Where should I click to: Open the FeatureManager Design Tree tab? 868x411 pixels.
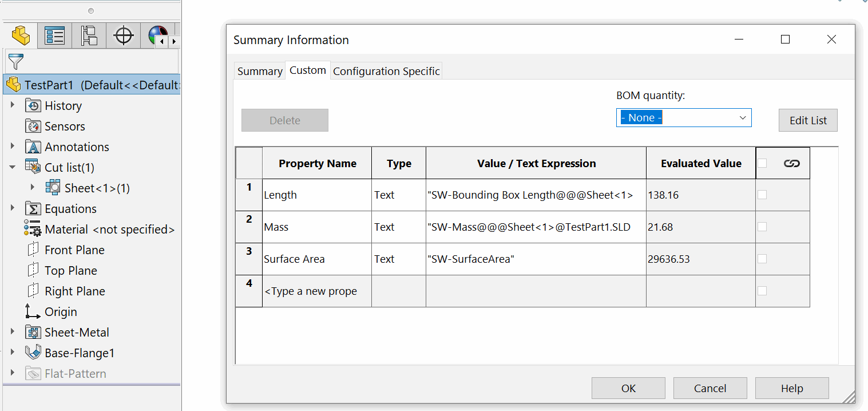21,36
